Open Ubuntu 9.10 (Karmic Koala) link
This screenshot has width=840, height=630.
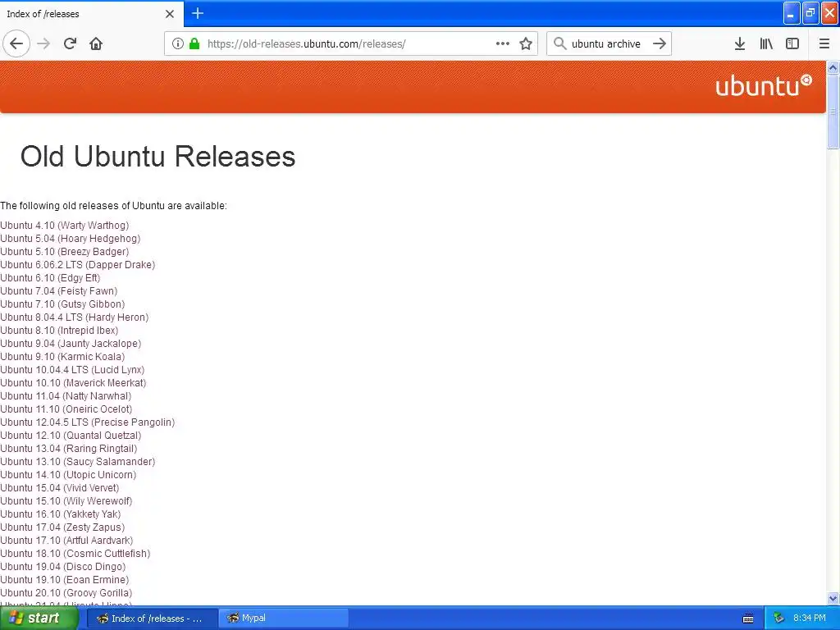tap(62, 357)
